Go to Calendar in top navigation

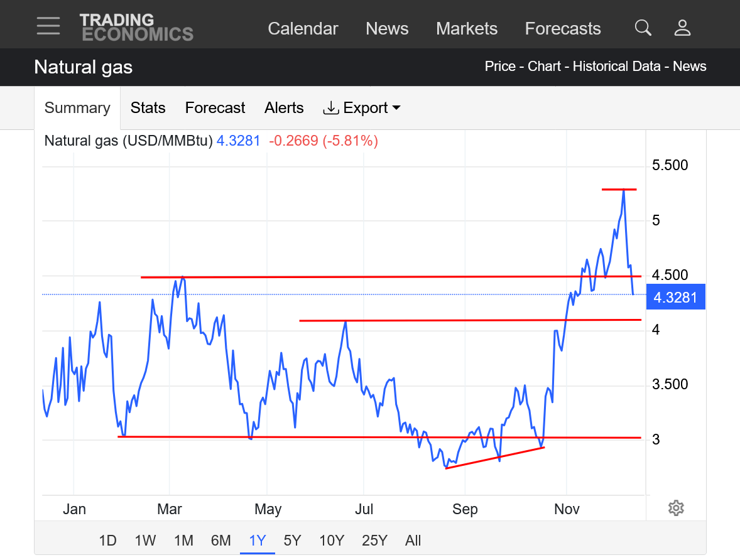[x=303, y=29]
